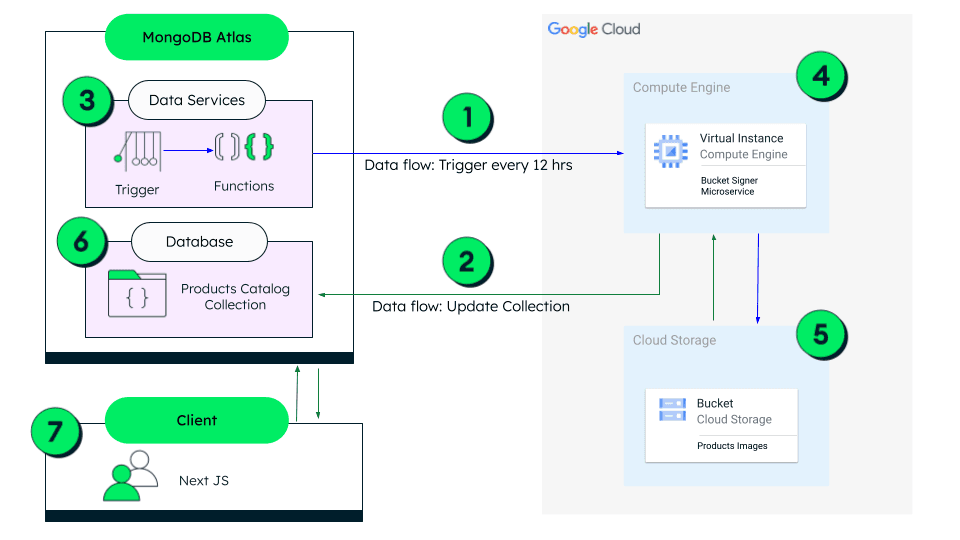Select the number 7 badge

tap(57, 431)
